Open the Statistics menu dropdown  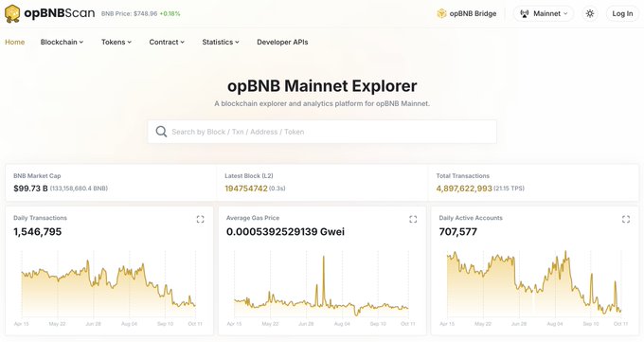point(221,42)
